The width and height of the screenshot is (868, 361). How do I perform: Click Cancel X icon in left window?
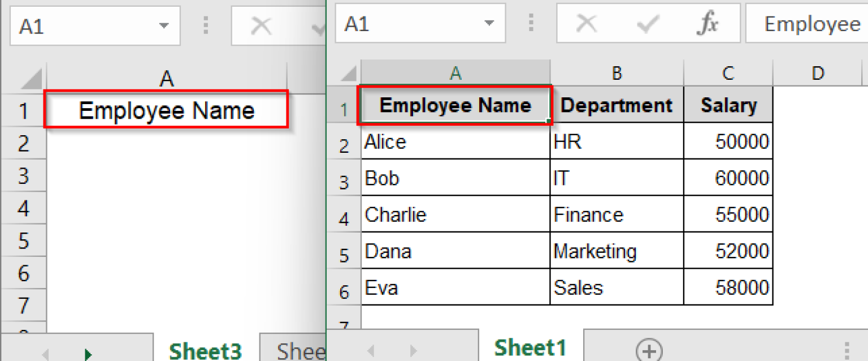(x=261, y=25)
